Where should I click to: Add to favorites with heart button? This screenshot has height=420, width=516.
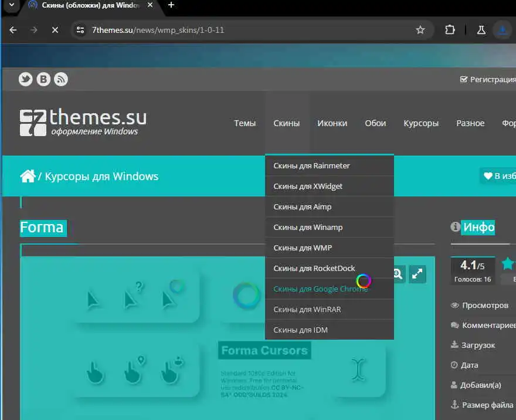(x=498, y=176)
